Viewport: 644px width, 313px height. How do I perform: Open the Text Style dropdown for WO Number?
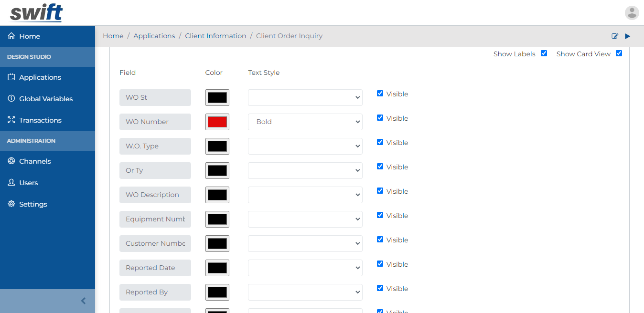pos(305,122)
